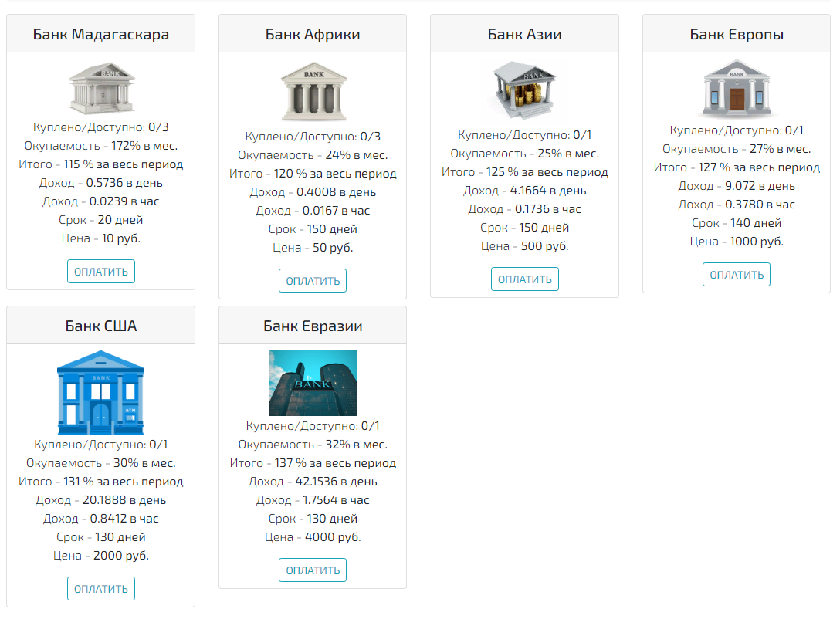
Task: Click 'Итого - 120 % за весь период'
Action: pos(313,174)
